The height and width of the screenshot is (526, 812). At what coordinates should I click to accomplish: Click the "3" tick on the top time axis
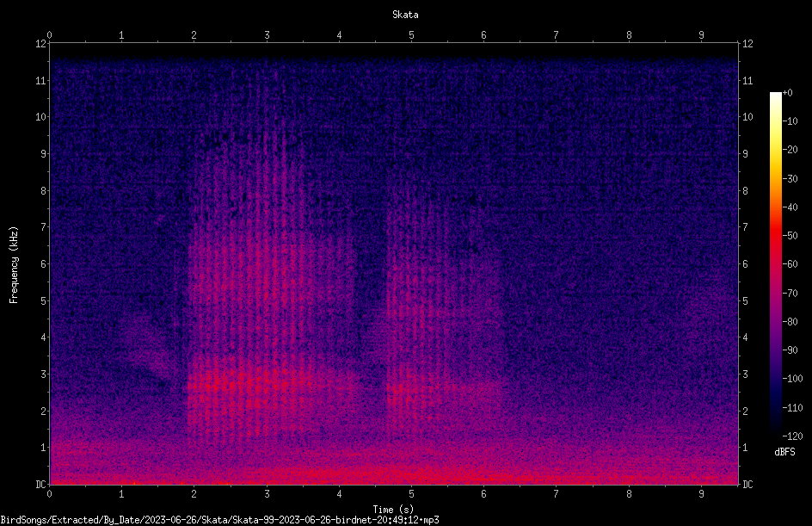(267, 35)
